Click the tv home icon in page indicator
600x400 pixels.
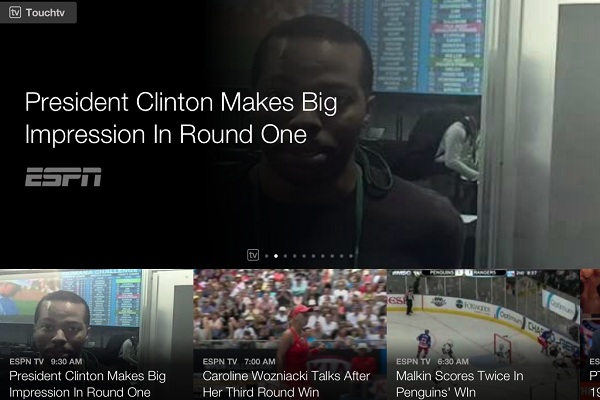click(253, 255)
